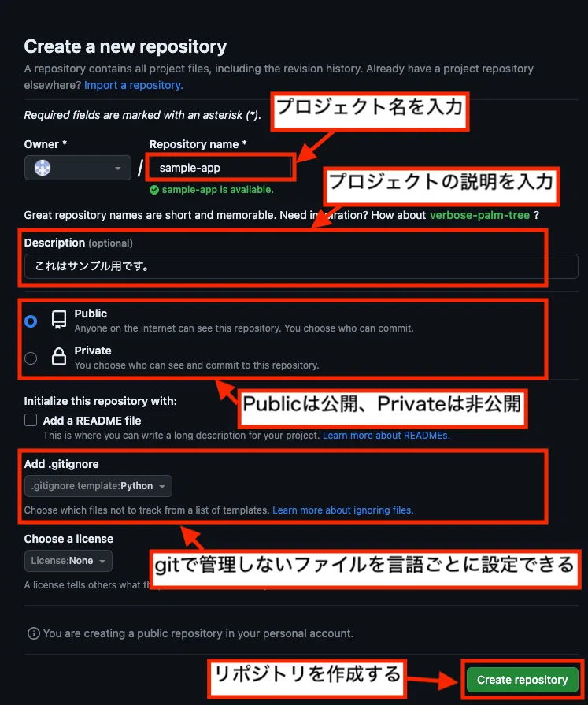The width and height of the screenshot is (588, 705).
Task: Use the verbose-palm-tree name suggestion
Action: [479, 215]
